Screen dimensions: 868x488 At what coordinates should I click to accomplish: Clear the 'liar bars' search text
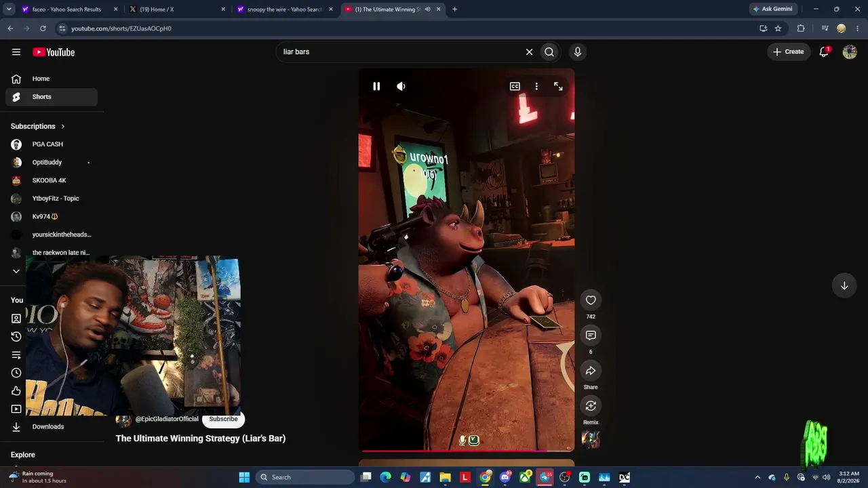tap(529, 52)
